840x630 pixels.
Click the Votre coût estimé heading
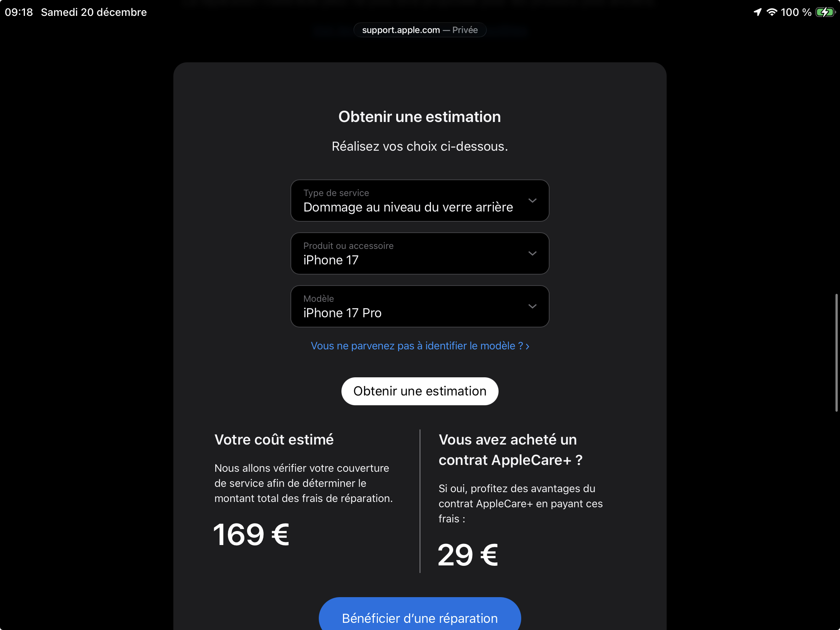click(x=274, y=439)
